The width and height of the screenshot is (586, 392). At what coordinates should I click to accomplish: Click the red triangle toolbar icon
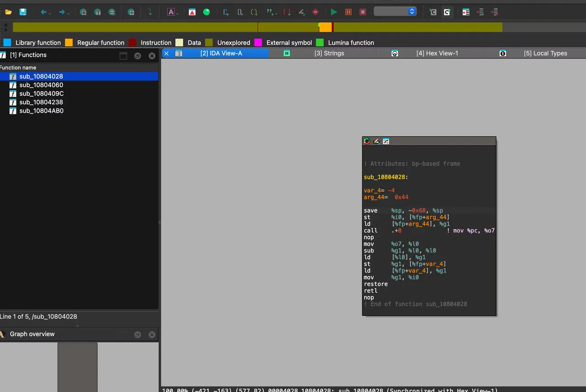tap(192, 12)
